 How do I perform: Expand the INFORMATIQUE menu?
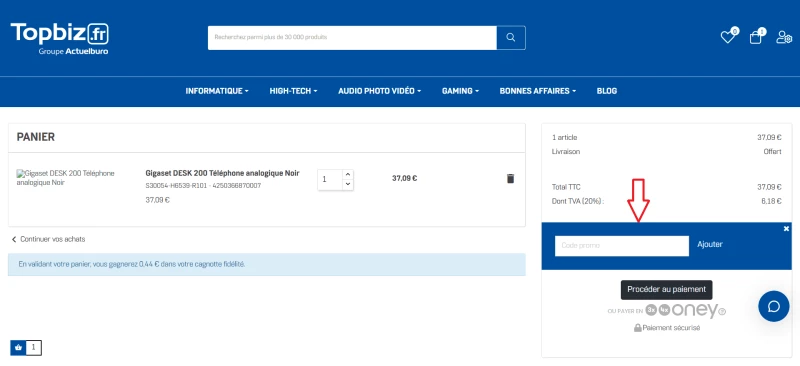pos(217,91)
